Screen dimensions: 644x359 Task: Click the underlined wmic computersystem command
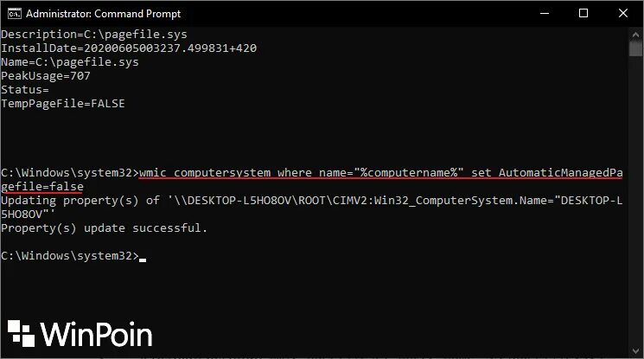coord(380,173)
